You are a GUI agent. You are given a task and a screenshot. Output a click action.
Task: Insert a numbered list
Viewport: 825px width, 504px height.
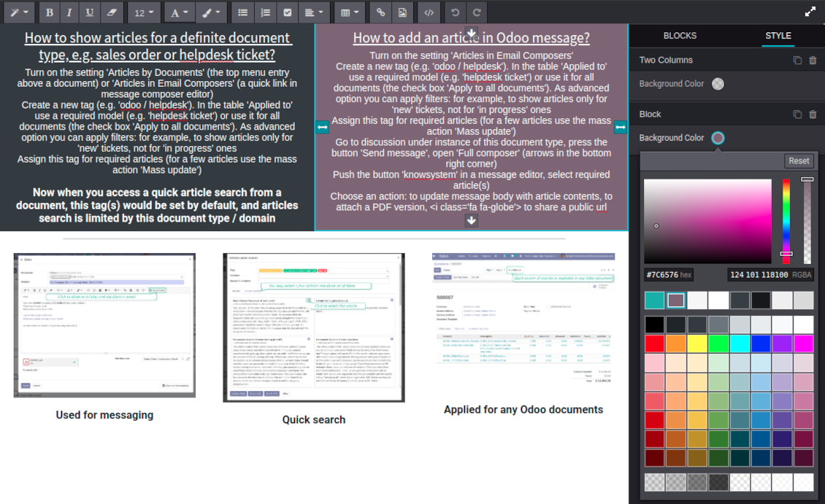pyautogui.click(x=265, y=12)
